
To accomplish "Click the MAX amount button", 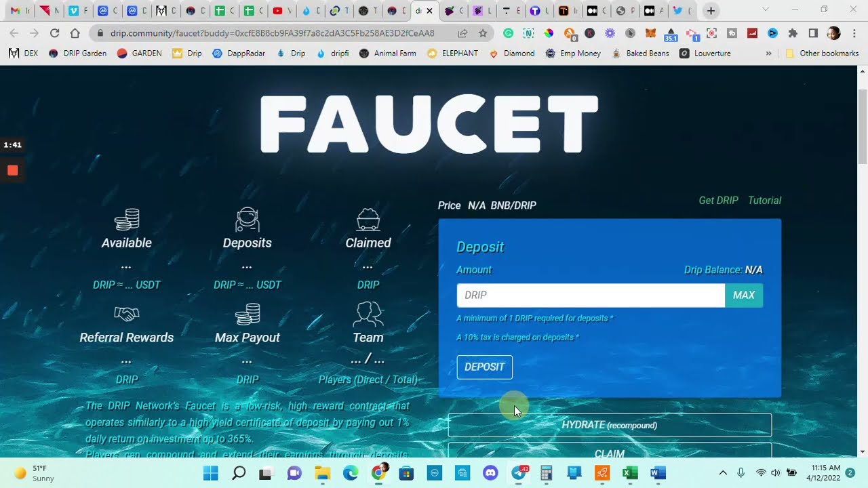I will [x=744, y=296].
